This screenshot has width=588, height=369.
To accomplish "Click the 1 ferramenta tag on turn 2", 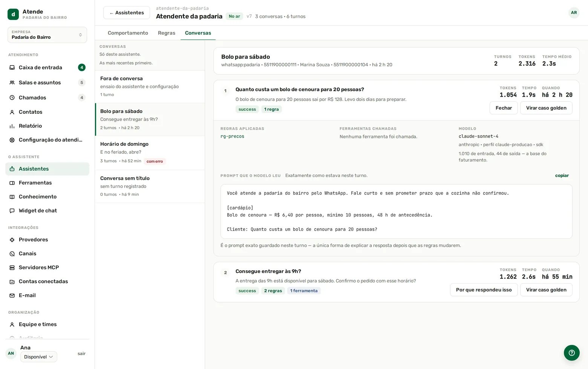I will 304,291.
